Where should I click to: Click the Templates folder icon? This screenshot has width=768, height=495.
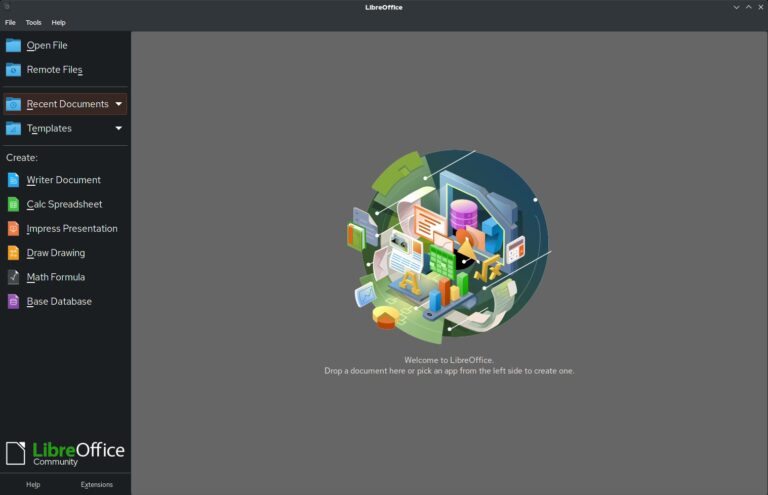coord(13,128)
